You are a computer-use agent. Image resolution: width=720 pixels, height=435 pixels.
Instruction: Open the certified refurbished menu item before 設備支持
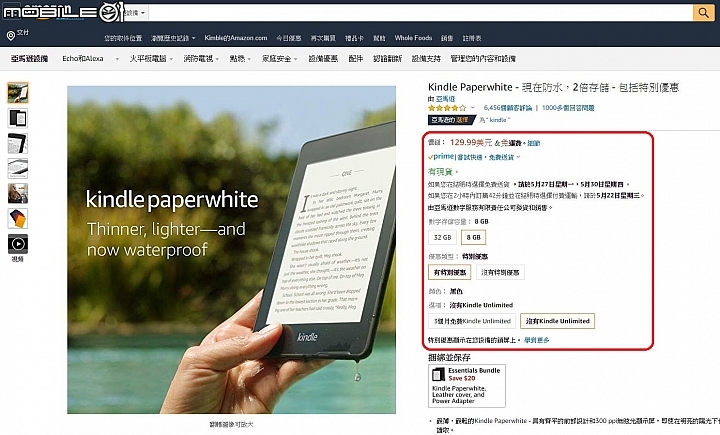click(x=388, y=59)
